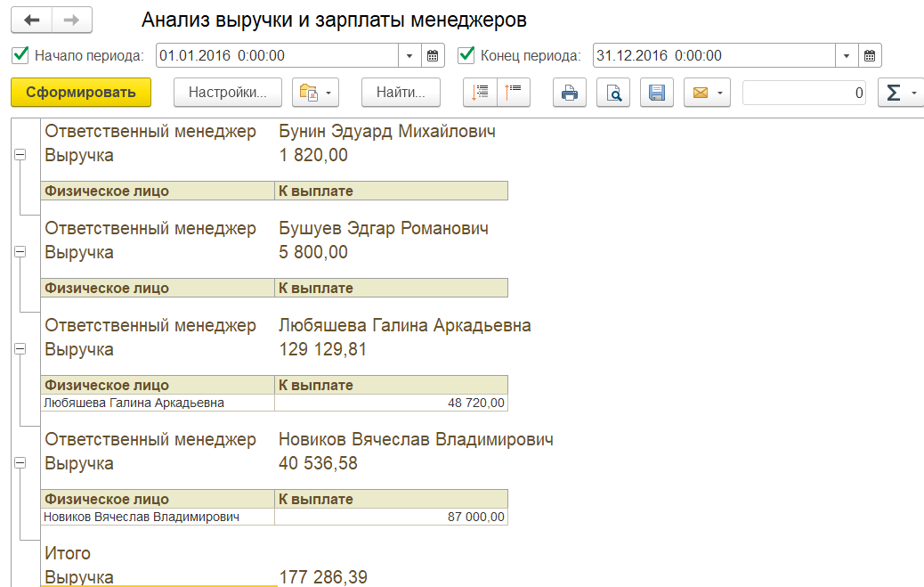This screenshot has height=587, width=924.
Task: Open the Начало периода dropdown arrow
Action: [409, 55]
